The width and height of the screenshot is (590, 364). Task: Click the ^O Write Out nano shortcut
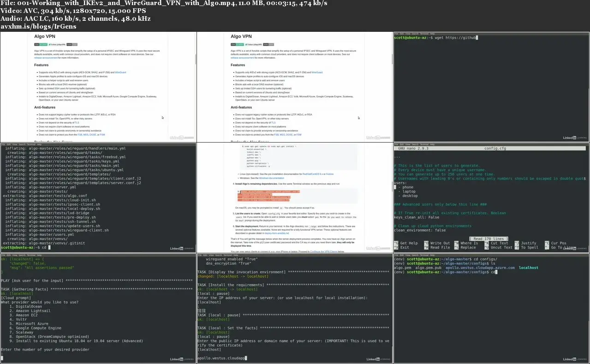tap(437, 243)
